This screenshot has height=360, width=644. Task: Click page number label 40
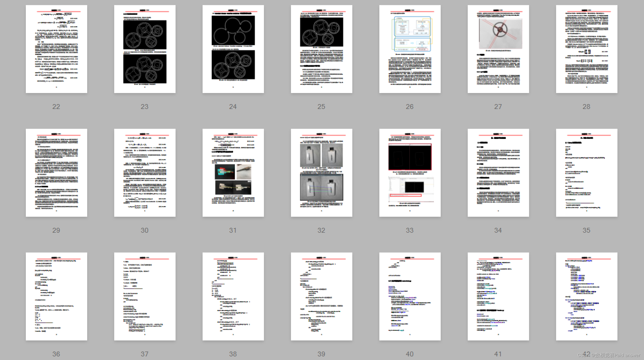410,354
